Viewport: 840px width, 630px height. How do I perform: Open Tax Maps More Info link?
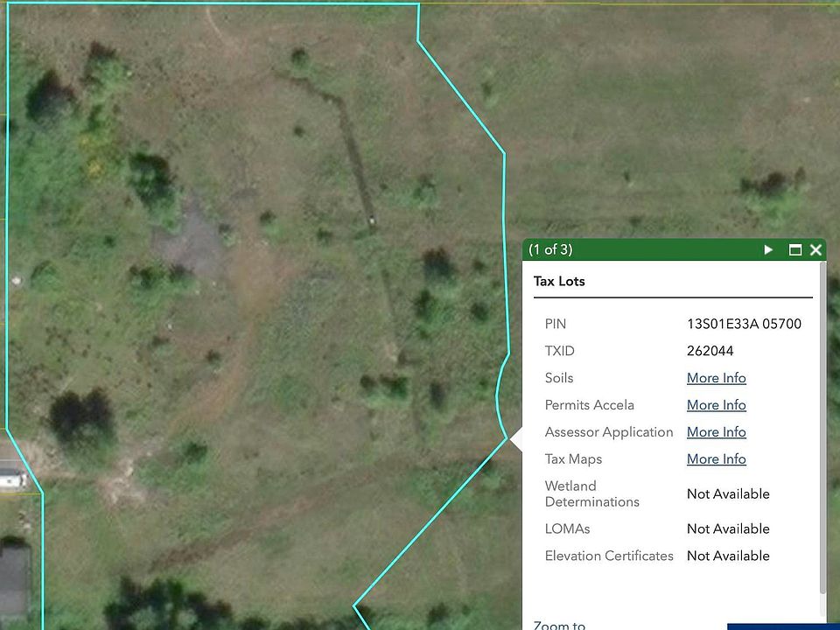coord(716,459)
